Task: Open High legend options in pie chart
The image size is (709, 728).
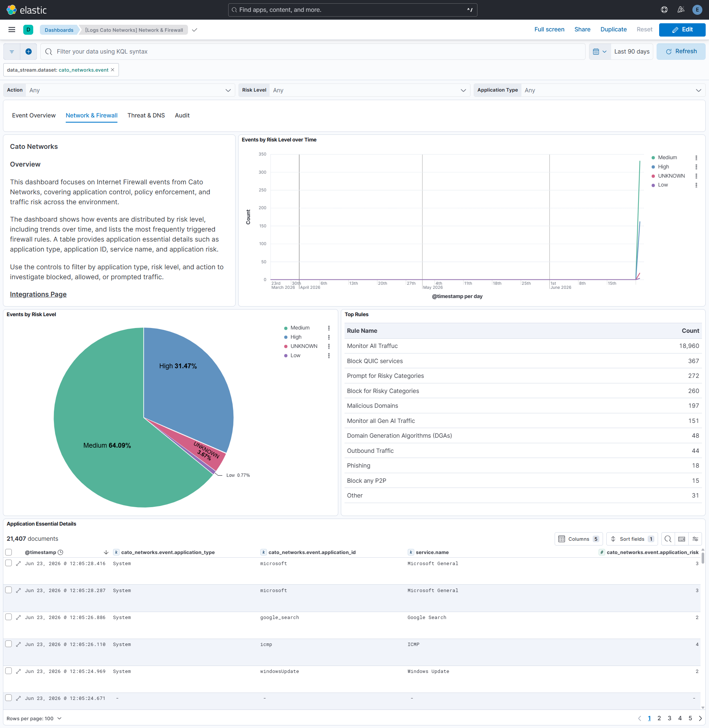Action: point(328,337)
